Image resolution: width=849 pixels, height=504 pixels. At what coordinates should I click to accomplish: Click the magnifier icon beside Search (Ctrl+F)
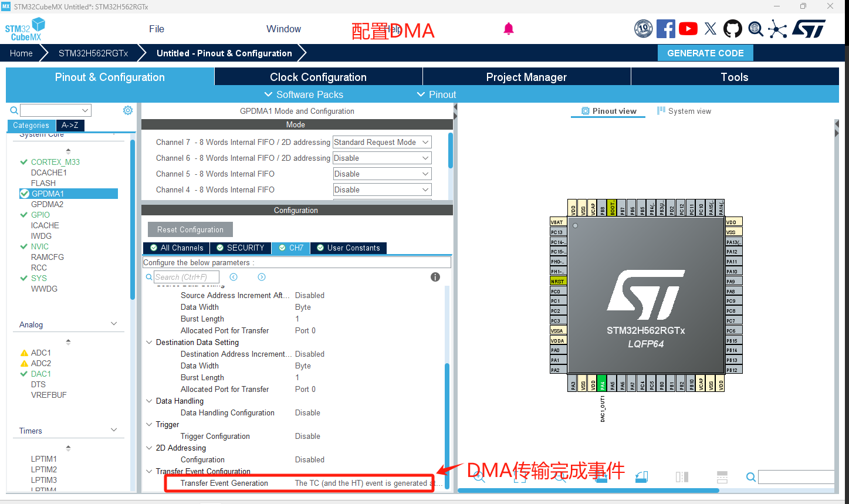coord(149,277)
